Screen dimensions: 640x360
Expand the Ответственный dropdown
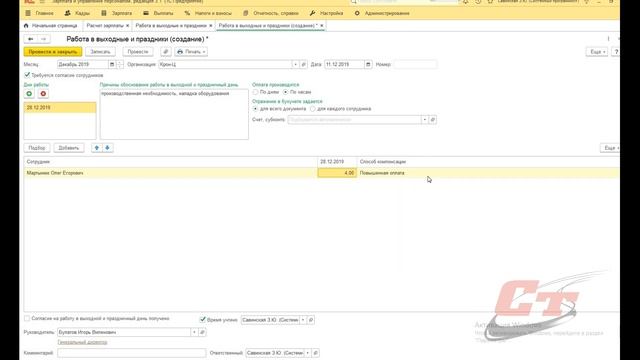(x=307, y=353)
